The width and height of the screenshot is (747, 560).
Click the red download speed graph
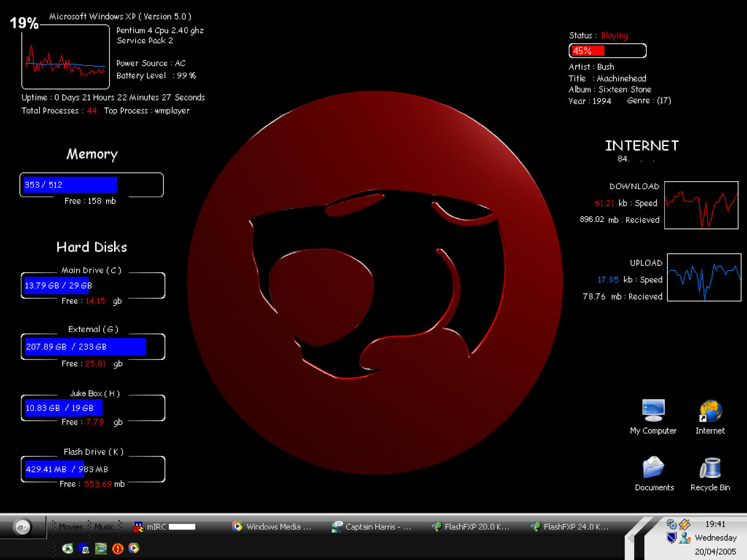click(701, 205)
